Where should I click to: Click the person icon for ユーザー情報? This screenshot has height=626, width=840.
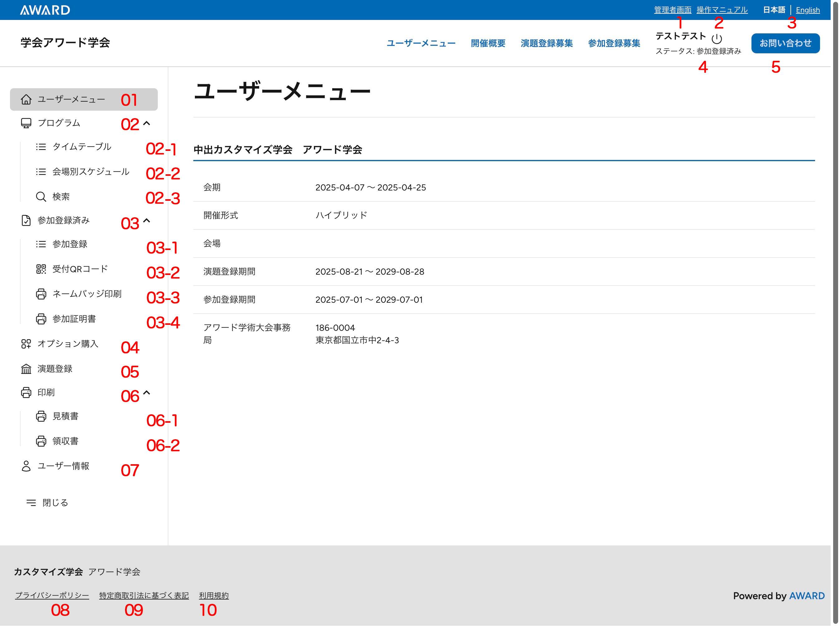point(26,466)
